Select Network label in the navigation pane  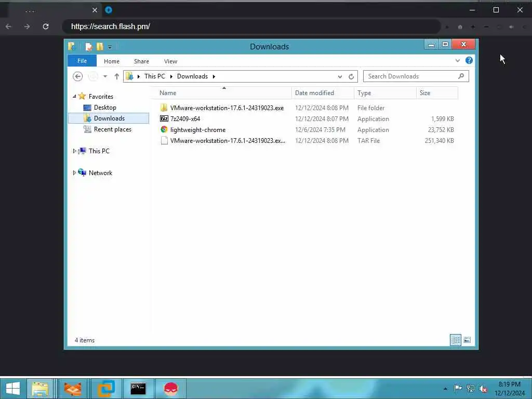tap(100, 173)
